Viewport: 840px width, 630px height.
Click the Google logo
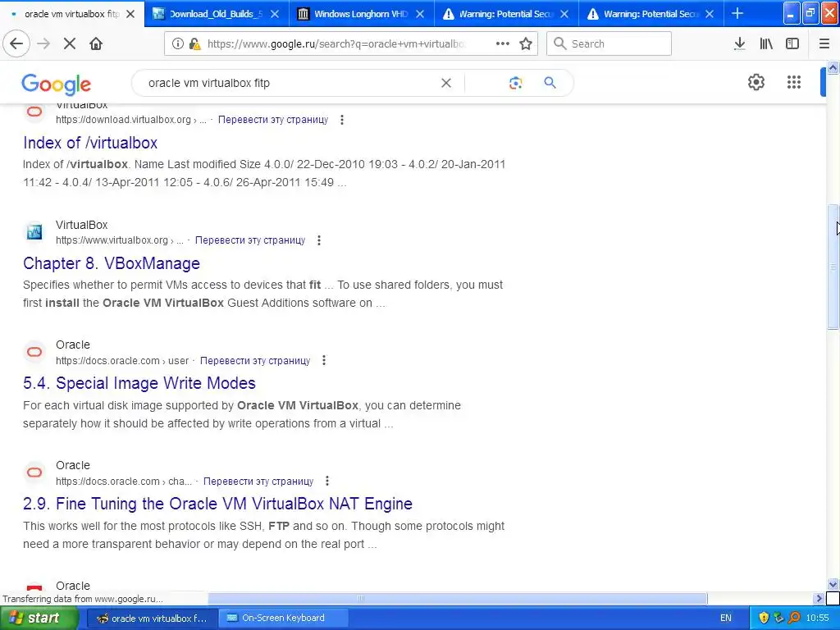pos(57,84)
